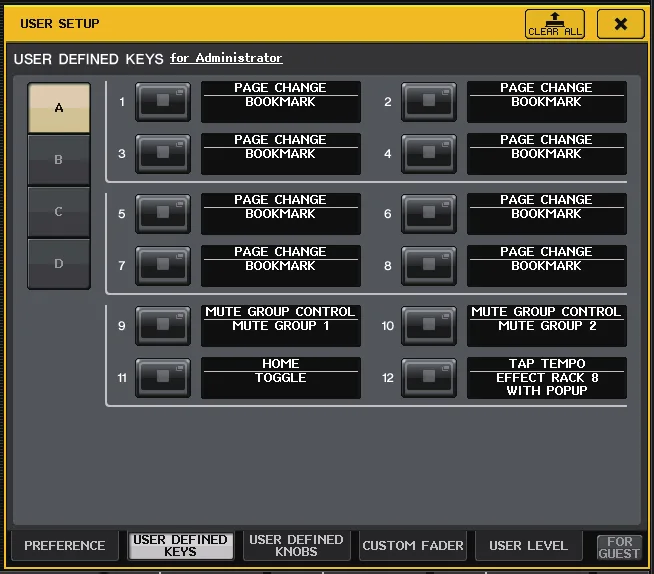Open the PREFERENCE tab
Screen dimensions: 654x574
(65, 546)
